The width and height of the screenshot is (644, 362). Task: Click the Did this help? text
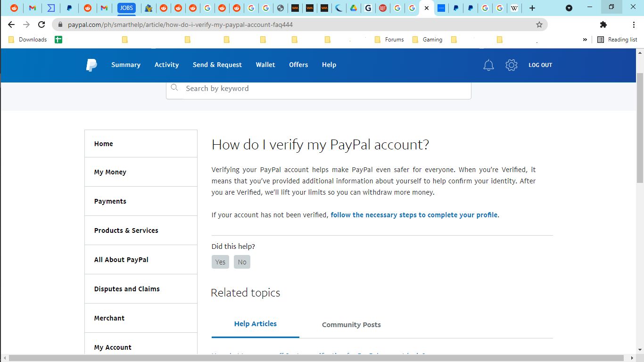click(233, 247)
